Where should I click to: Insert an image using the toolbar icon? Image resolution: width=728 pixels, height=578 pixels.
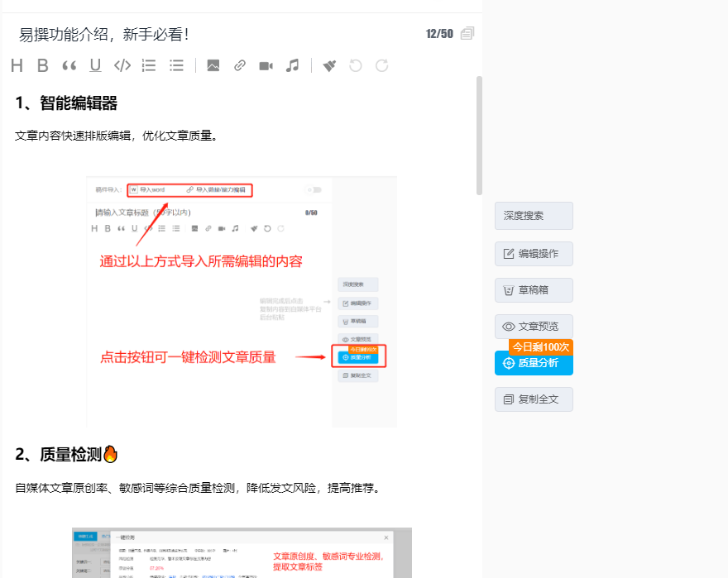(213, 65)
